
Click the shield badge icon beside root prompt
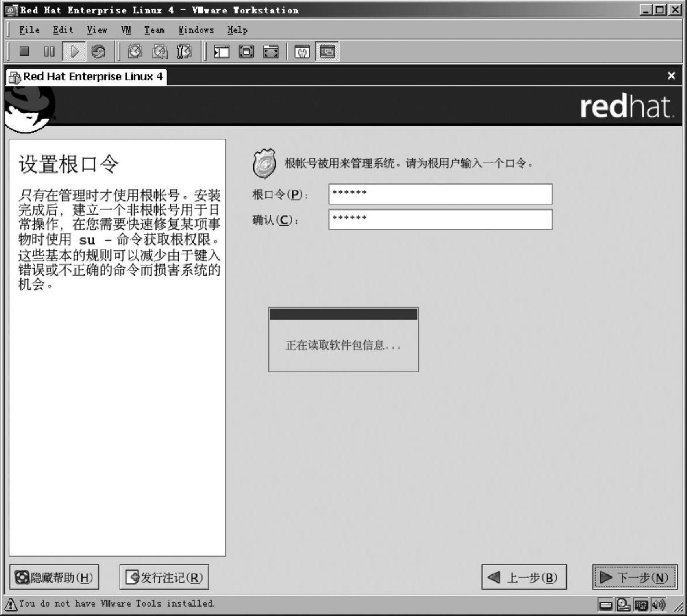click(264, 163)
